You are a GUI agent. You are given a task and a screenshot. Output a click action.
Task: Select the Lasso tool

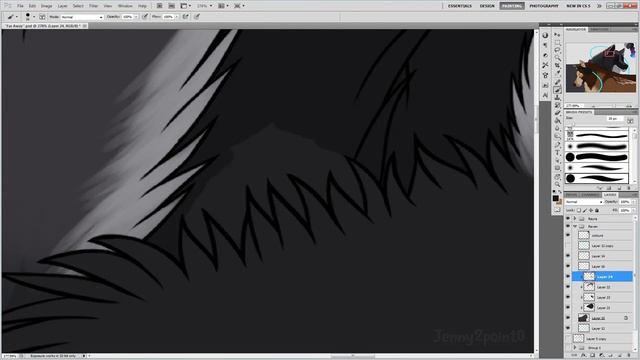(558, 51)
